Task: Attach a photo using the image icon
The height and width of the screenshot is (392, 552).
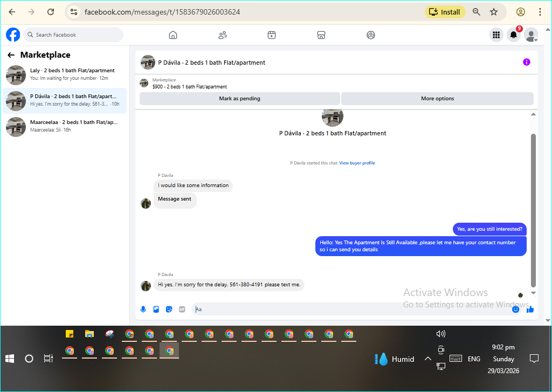Action: (x=156, y=310)
